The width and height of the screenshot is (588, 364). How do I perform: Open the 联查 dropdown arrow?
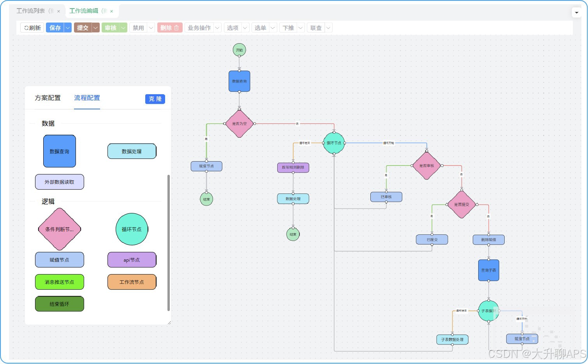pos(328,28)
